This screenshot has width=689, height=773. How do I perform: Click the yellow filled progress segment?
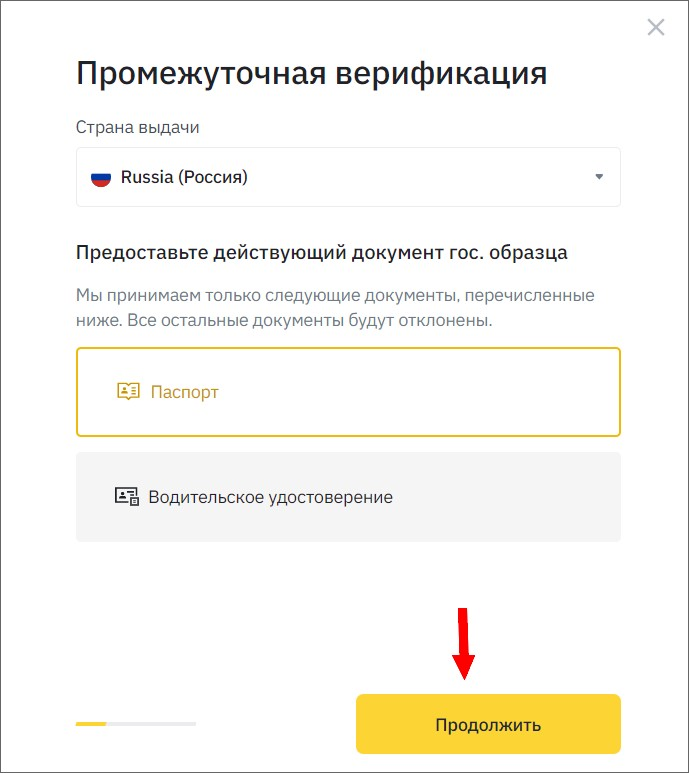(x=91, y=724)
